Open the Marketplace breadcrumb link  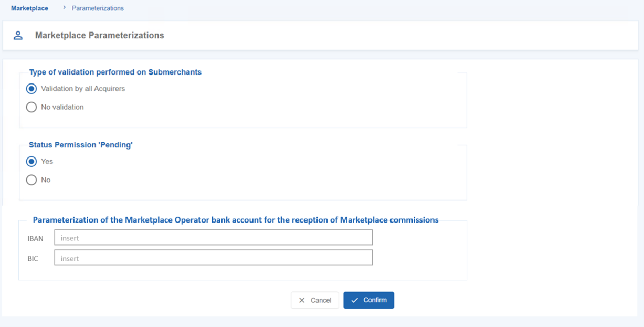(29, 8)
